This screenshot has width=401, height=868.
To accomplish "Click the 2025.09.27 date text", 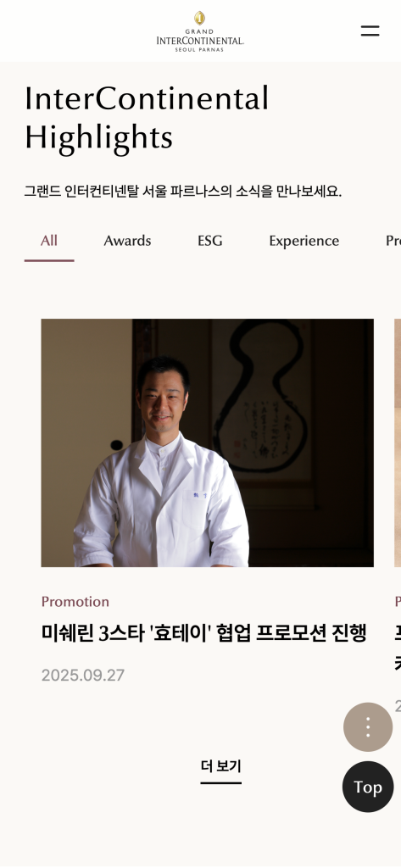I will click(83, 676).
